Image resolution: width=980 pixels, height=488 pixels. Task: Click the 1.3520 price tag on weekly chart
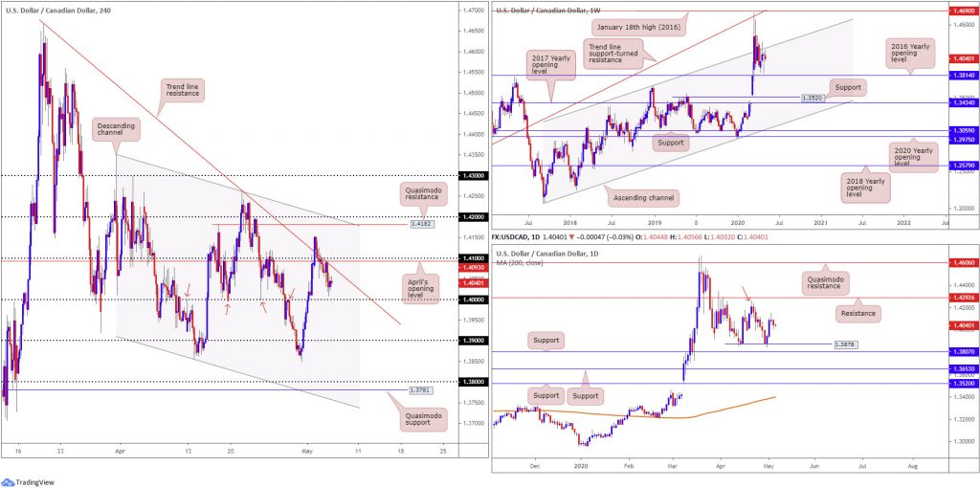[812, 99]
